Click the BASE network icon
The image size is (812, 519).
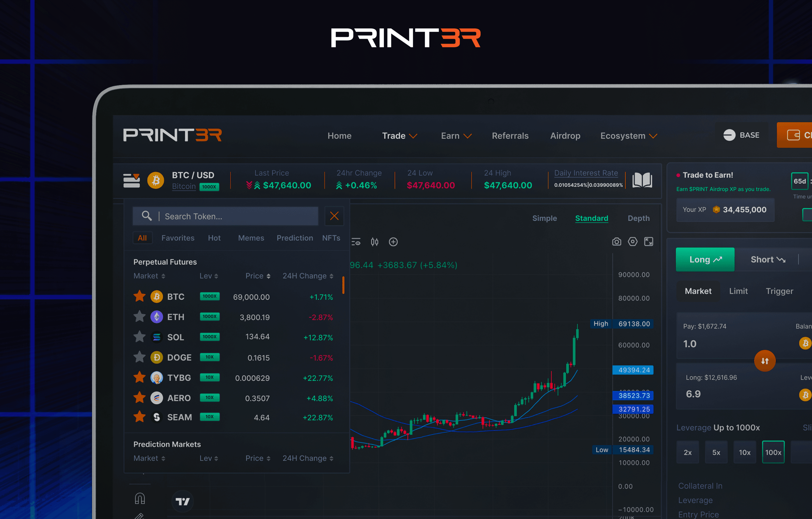tap(729, 135)
